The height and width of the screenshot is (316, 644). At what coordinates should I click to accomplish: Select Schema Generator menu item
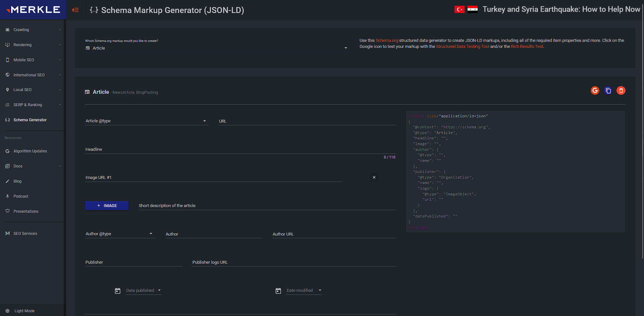[x=33, y=120]
